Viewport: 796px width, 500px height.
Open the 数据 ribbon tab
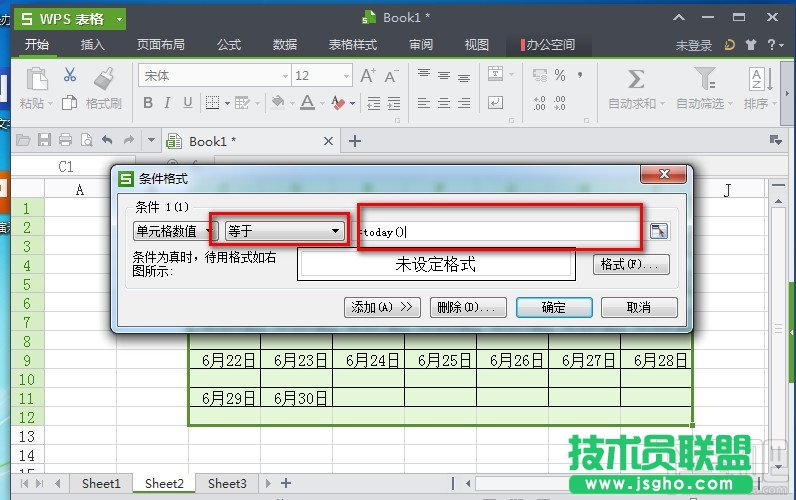[x=285, y=45]
